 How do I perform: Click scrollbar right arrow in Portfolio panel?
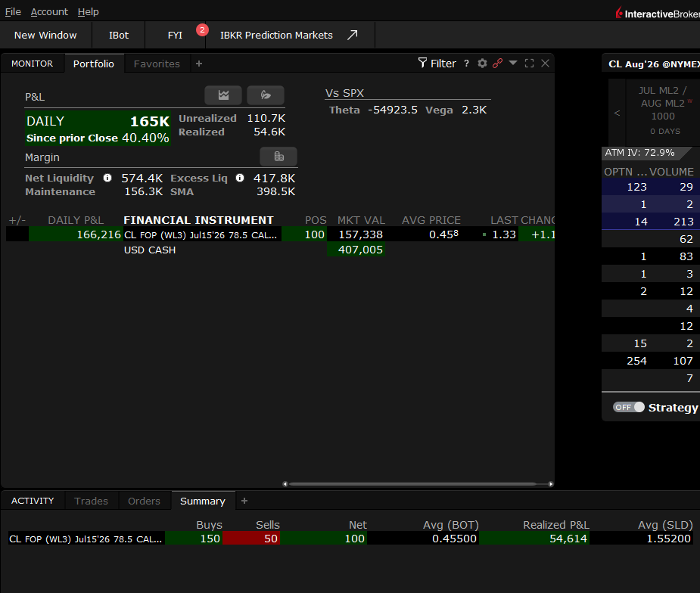[551, 484]
